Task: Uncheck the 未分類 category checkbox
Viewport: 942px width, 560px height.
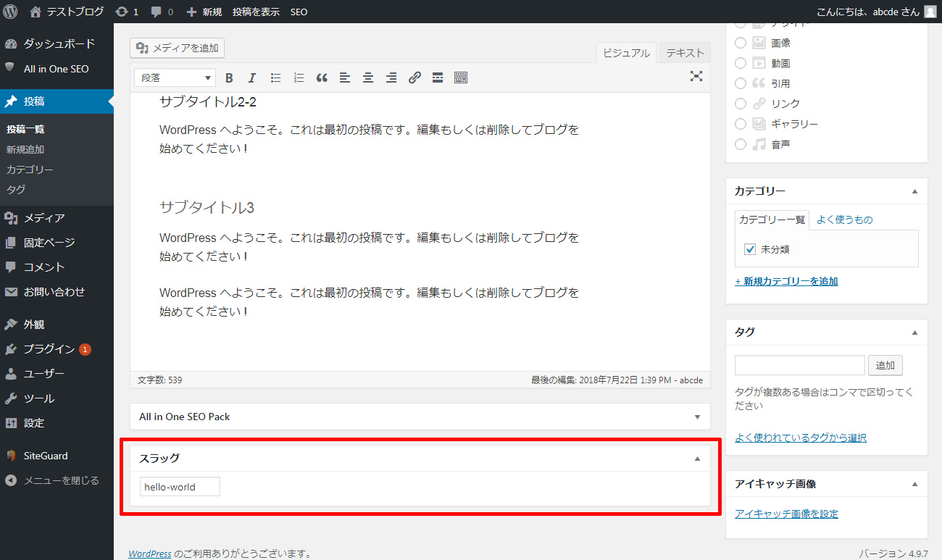Action: [750, 249]
